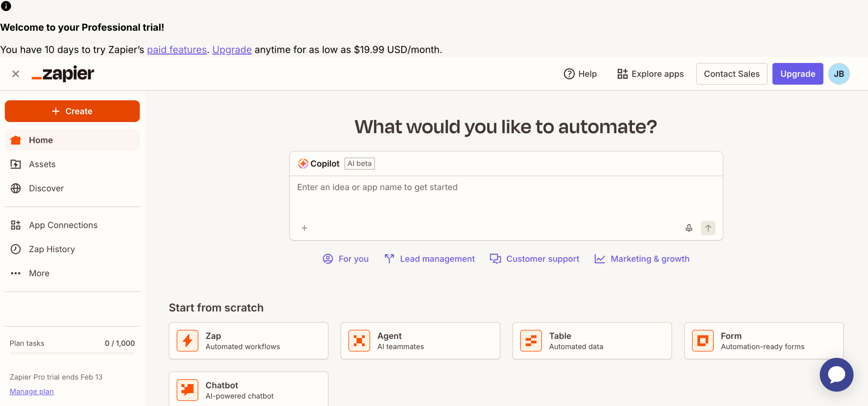This screenshot has height=406, width=868.
Task: Open the Help menu
Action: click(x=580, y=74)
